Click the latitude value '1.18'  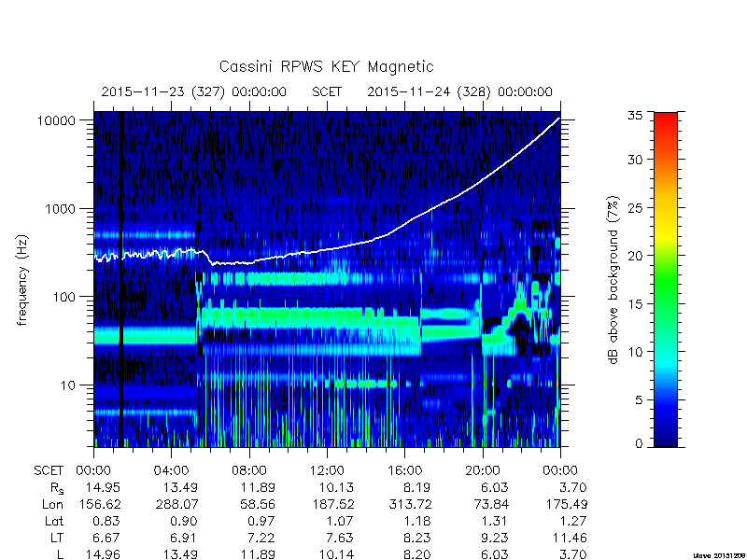click(418, 521)
